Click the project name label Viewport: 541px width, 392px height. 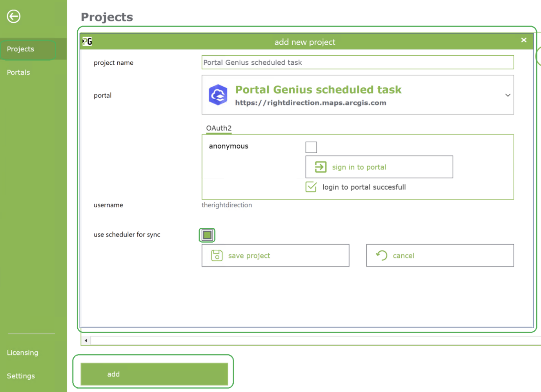point(113,63)
